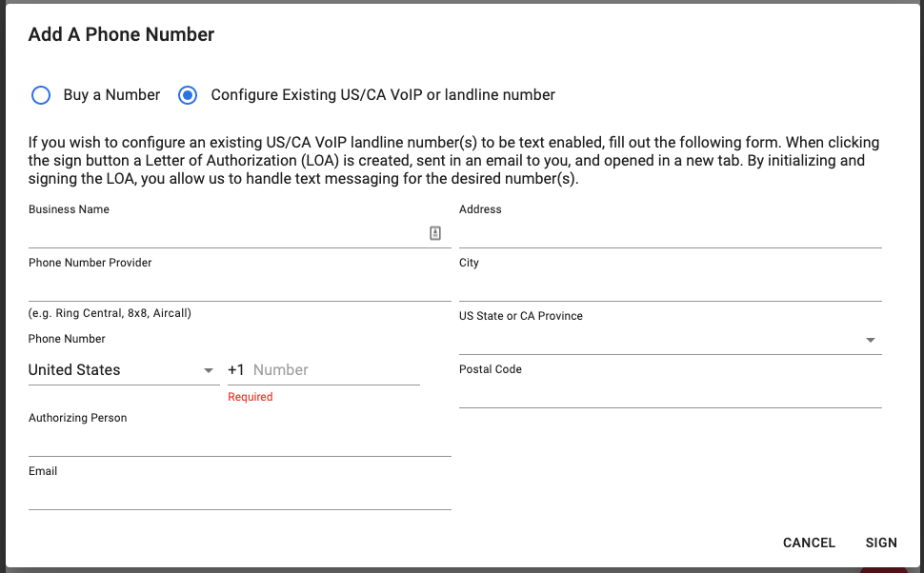Click the Authorizing Person input field
The image size is (924, 573).
(240, 442)
